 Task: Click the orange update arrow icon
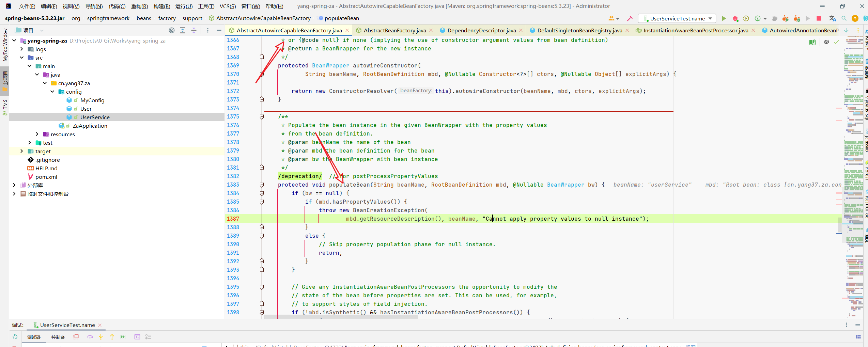(x=855, y=18)
